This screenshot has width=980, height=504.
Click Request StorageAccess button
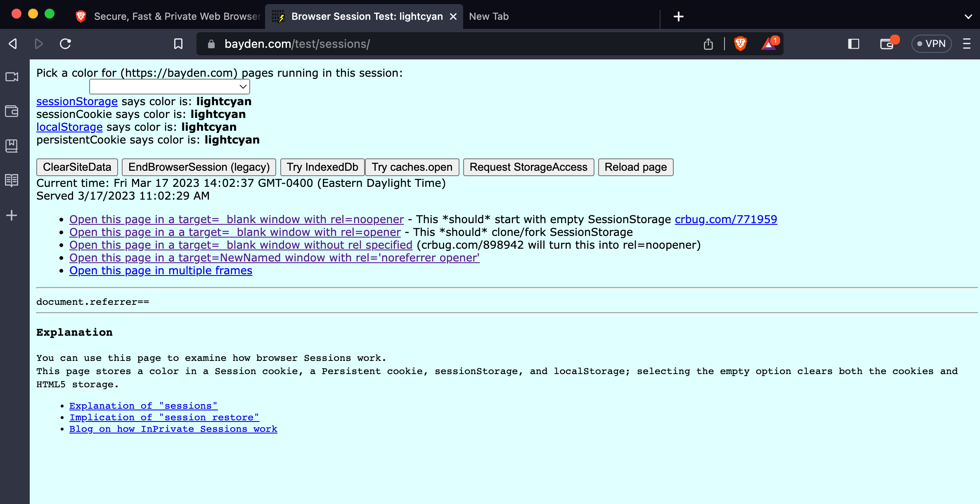(x=528, y=167)
